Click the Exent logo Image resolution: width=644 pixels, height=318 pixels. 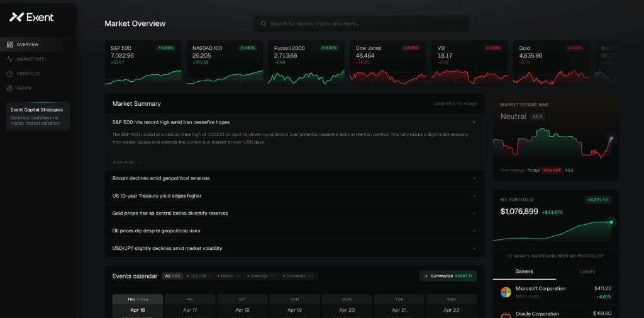coord(31,17)
